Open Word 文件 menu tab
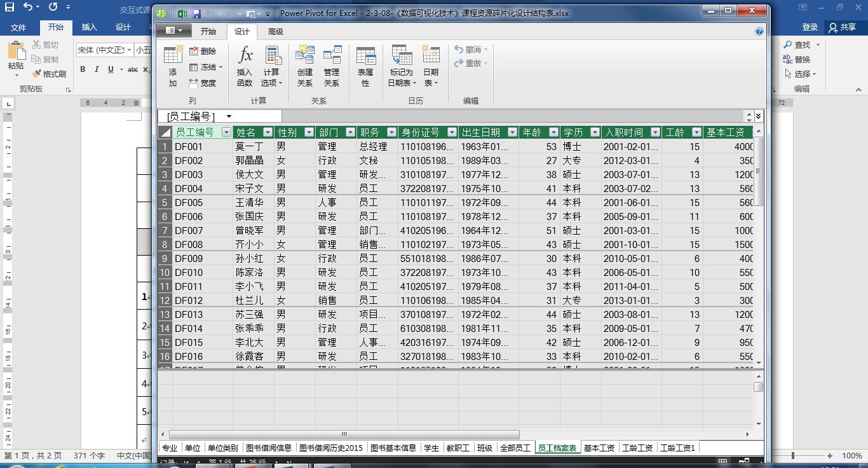Viewport: 868px width, 468px height. [18, 27]
